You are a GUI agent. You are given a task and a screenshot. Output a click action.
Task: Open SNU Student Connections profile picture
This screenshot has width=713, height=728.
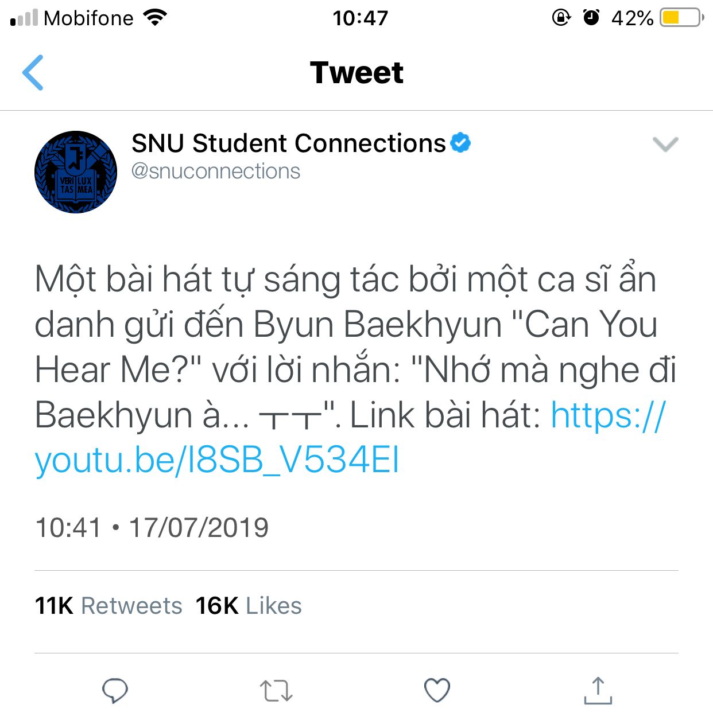click(x=76, y=172)
